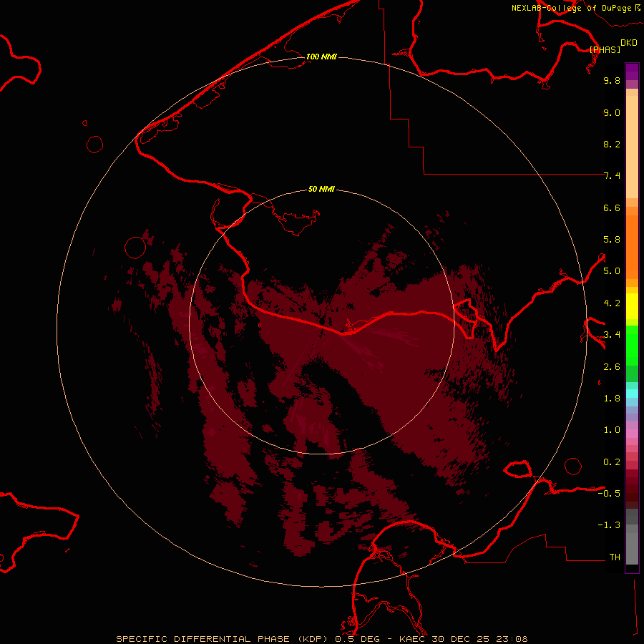
Task: Click the 5.8 scale value
Action: 612,240
